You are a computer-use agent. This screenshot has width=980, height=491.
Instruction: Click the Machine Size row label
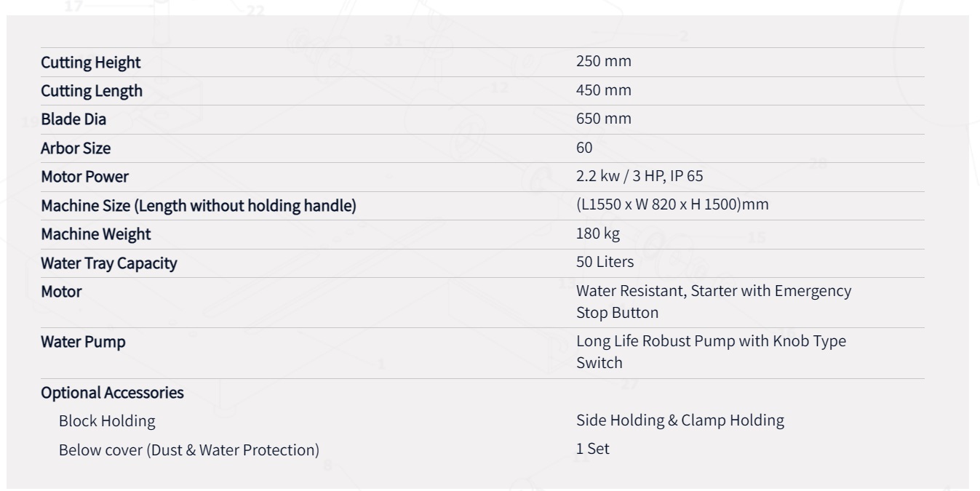coord(199,206)
